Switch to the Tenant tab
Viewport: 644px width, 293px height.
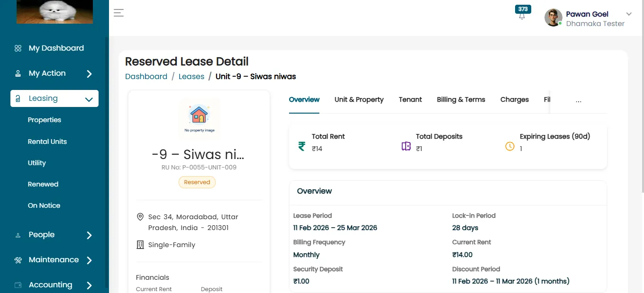coord(410,99)
